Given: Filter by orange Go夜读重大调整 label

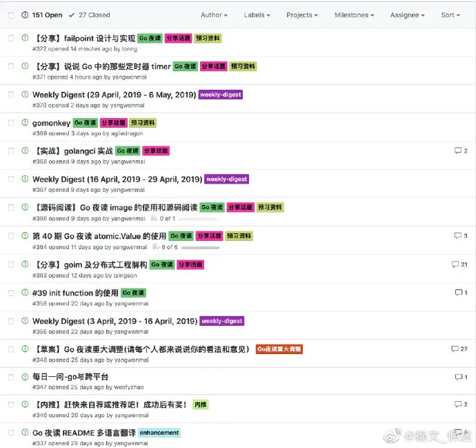Looking at the screenshot, I should coord(279,349).
